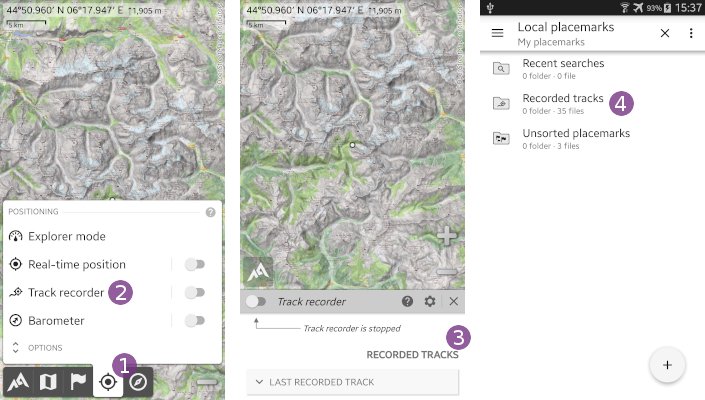Toggle the Barometer switch
The height and width of the screenshot is (400, 705).
tap(195, 321)
